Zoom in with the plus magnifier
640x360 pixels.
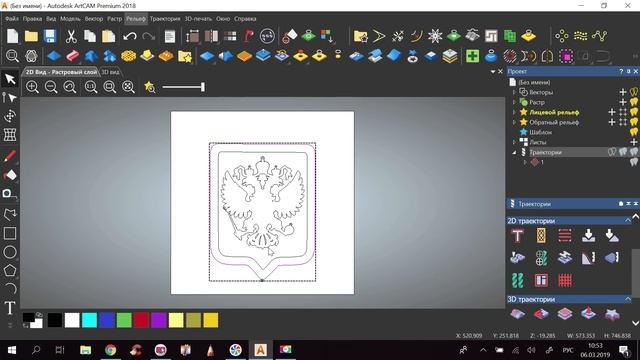32,87
